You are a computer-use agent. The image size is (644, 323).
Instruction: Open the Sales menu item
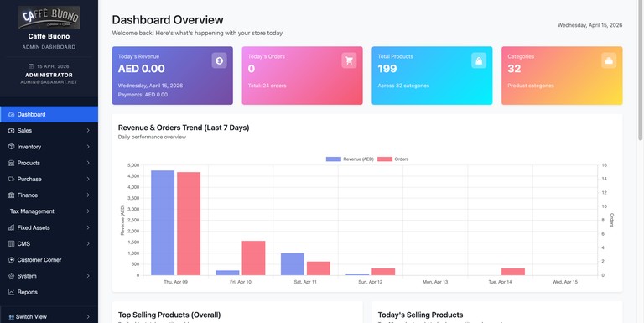pyautogui.click(x=49, y=130)
